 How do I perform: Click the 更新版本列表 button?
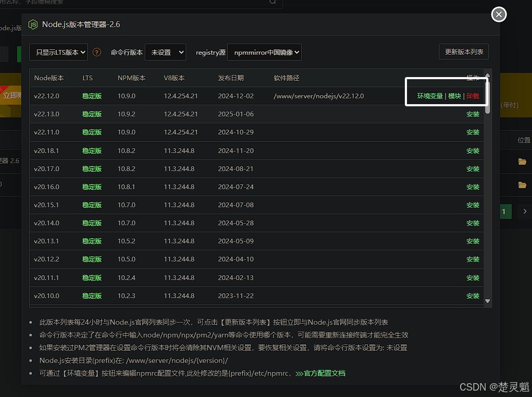(464, 52)
